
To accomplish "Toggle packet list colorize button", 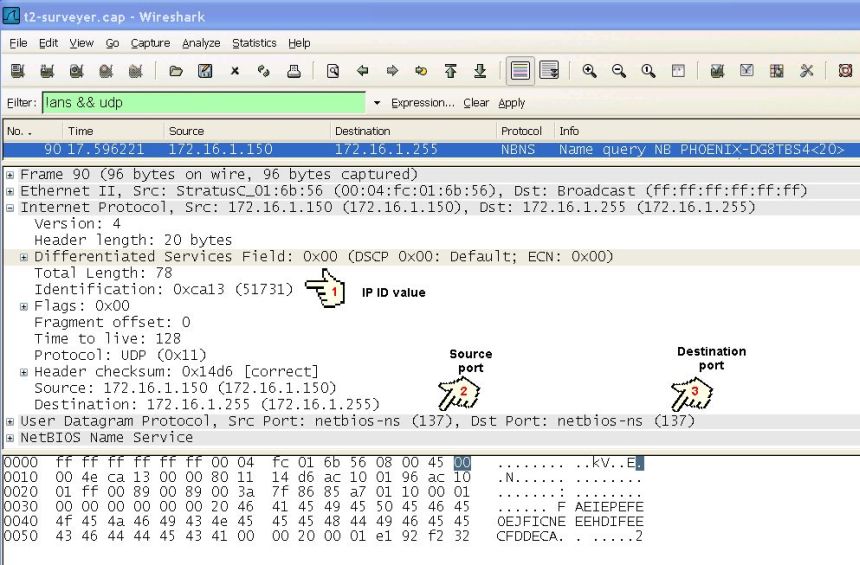I will [x=520, y=72].
